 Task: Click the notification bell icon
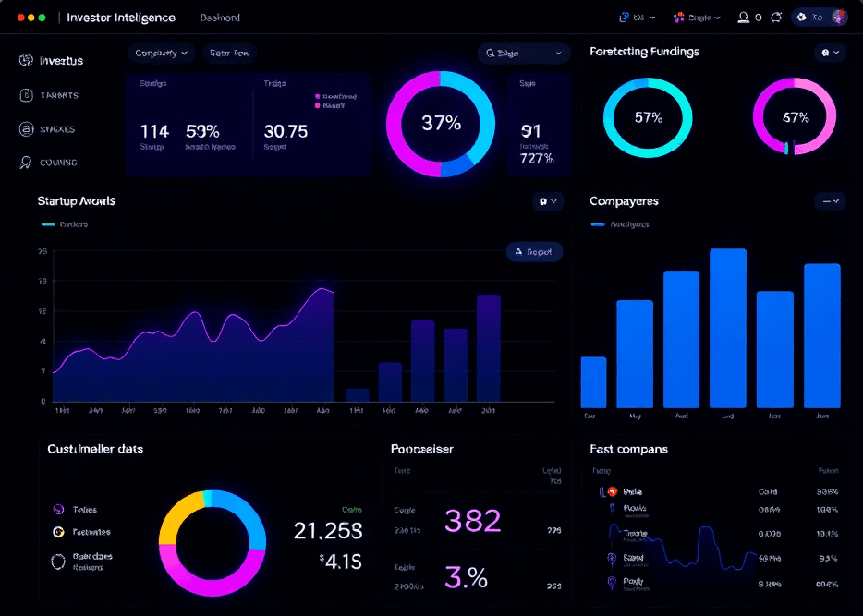[774, 16]
